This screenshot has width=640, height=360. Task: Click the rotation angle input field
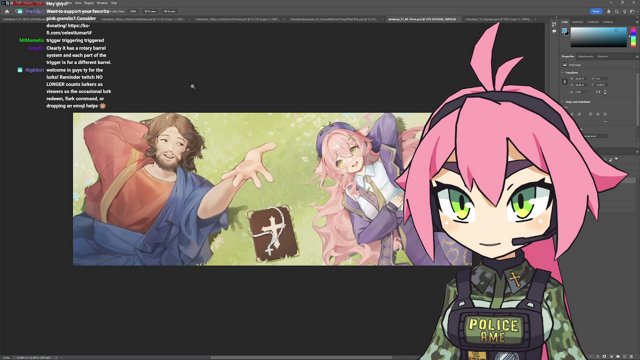(x=580, y=92)
